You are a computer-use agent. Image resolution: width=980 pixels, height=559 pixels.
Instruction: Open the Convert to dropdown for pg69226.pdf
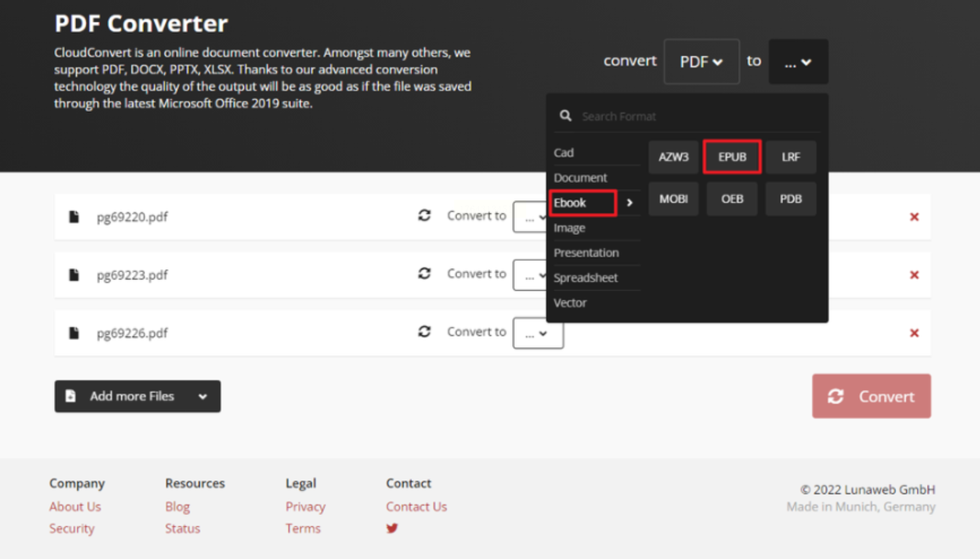[x=537, y=333]
